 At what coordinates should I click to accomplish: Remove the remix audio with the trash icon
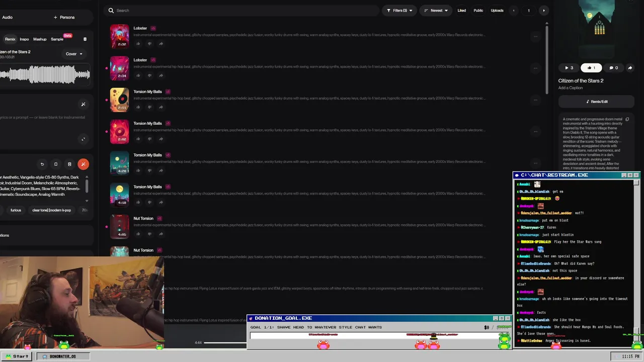pyautogui.click(x=85, y=39)
